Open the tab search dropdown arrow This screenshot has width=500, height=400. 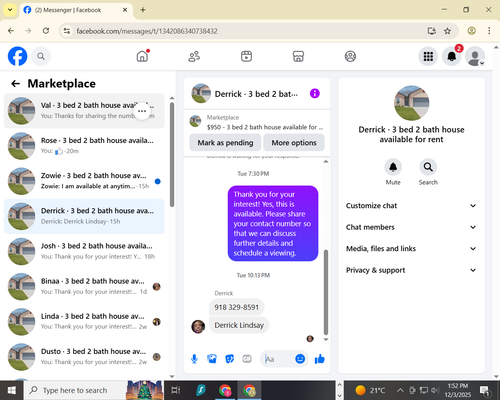pos(10,10)
